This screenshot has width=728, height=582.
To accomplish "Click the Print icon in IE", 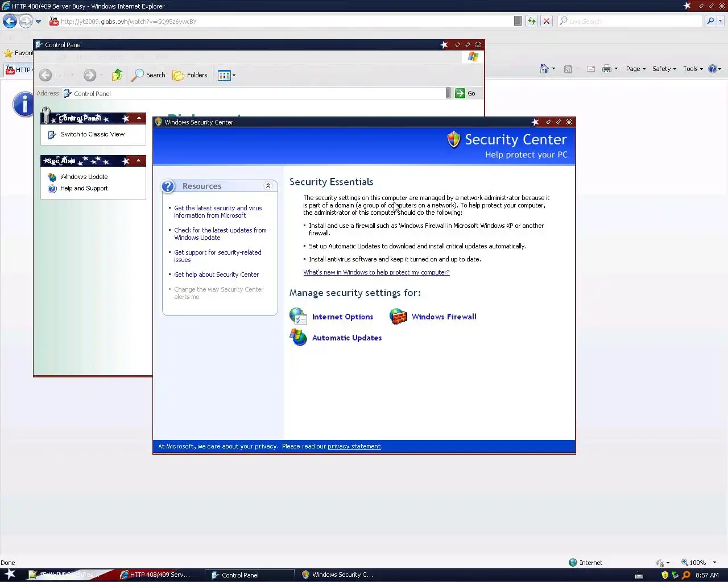I will [607, 69].
